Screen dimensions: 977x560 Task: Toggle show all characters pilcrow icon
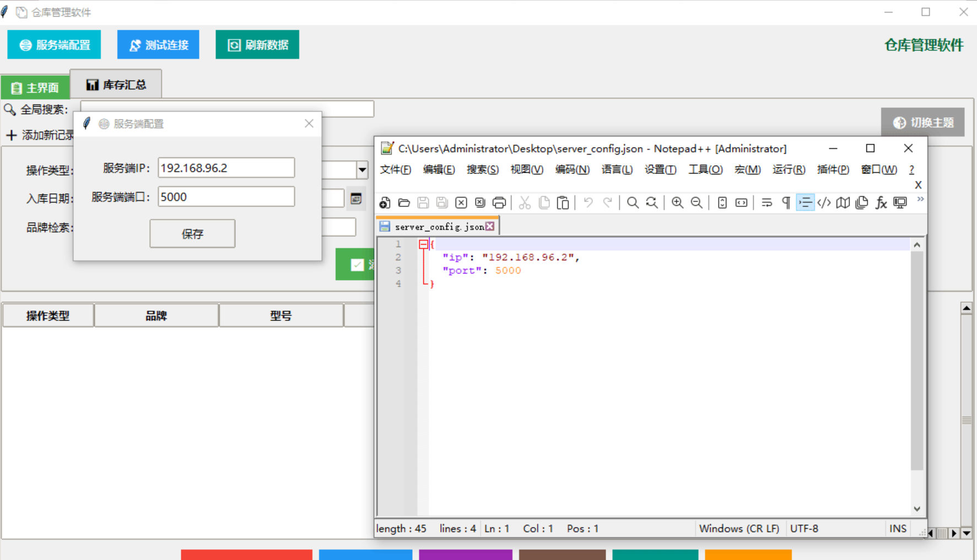pyautogui.click(x=786, y=203)
